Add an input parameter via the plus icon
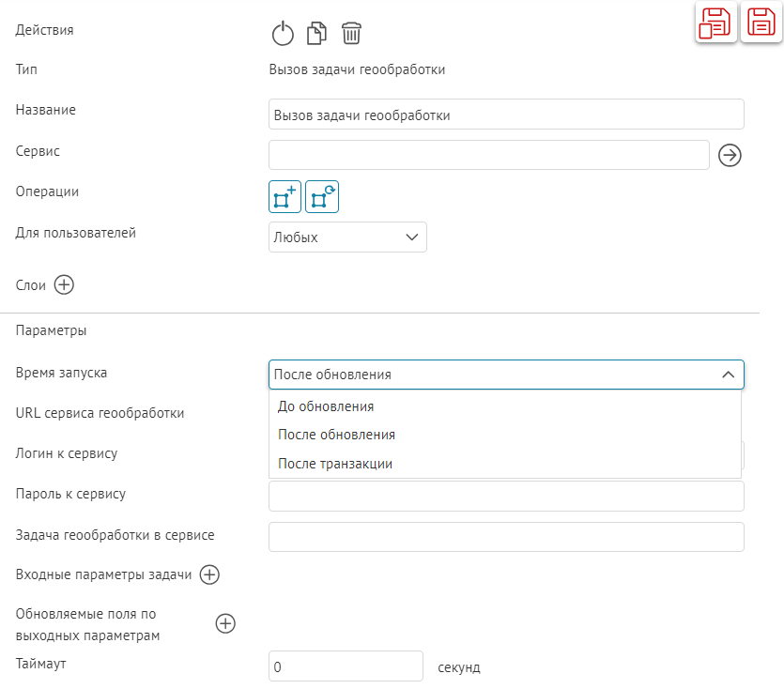784x689 pixels. click(x=209, y=574)
